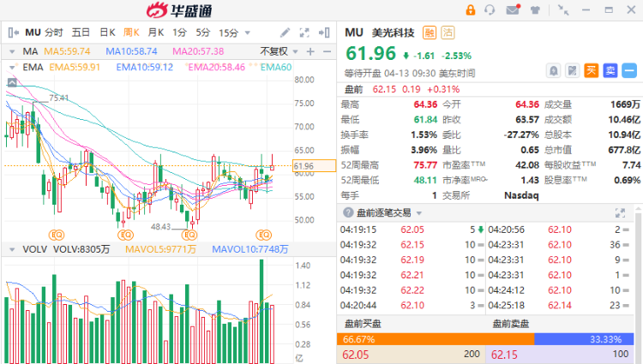
Task: Click the orange lock icon in title bar
Action: coord(471,9)
